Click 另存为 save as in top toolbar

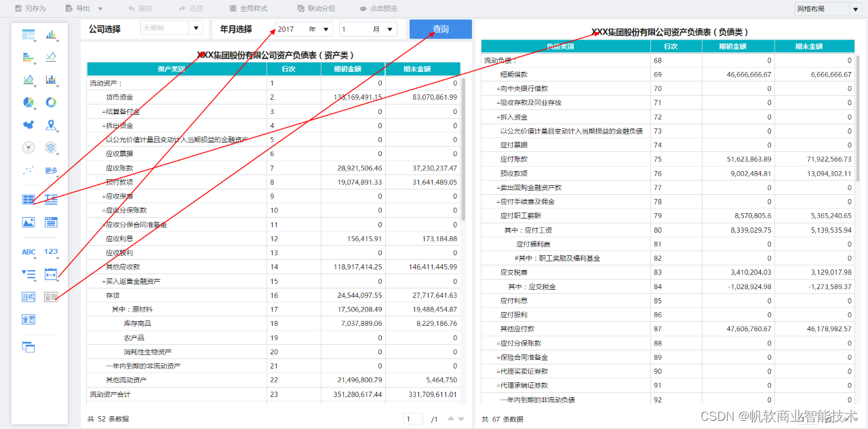tap(29, 9)
